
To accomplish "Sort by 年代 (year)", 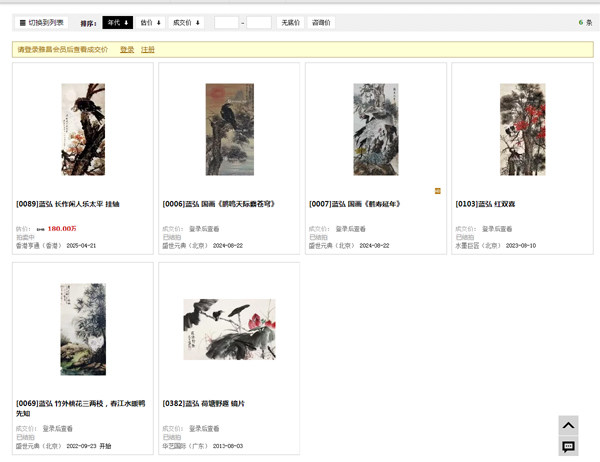I will pyautogui.click(x=117, y=23).
